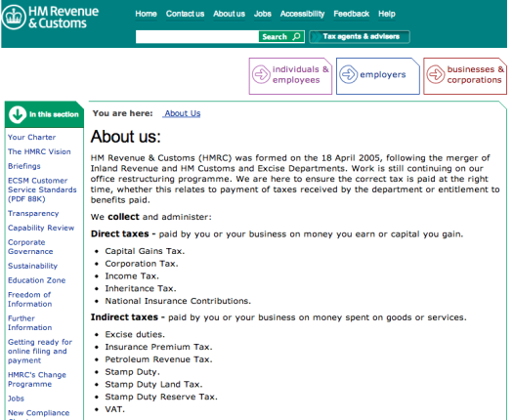Click the Inheritance Tax list item

coord(141,288)
